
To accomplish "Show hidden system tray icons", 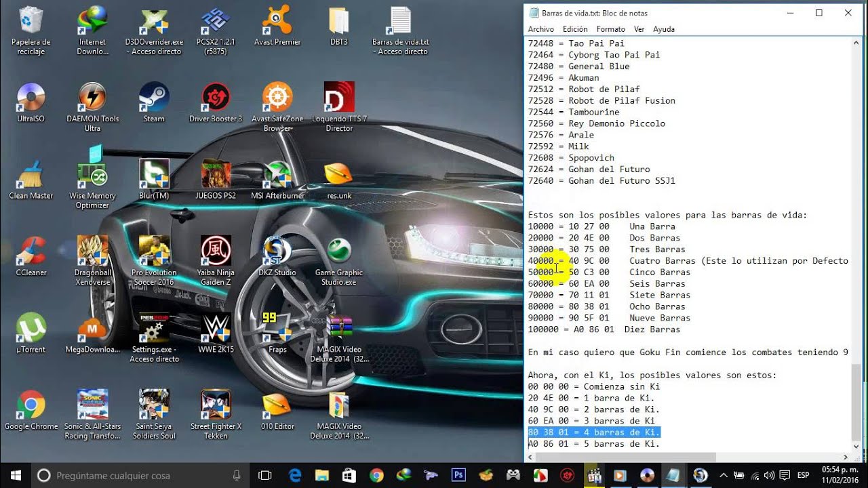I will point(724,475).
